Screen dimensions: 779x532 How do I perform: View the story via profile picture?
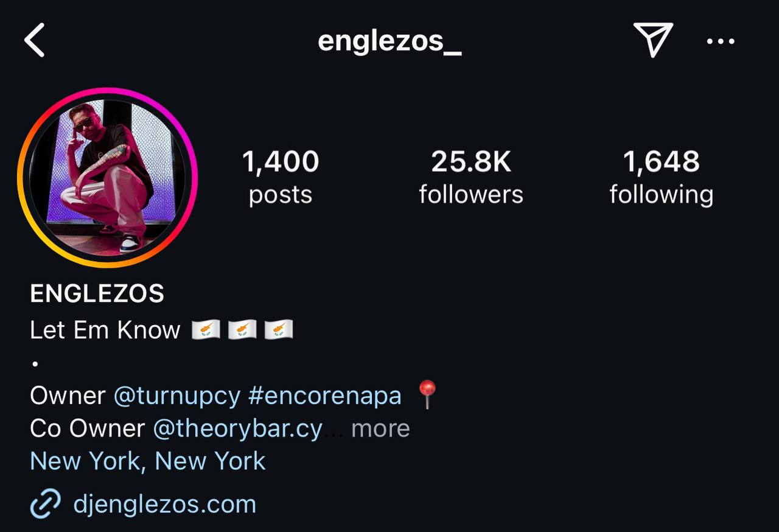[x=108, y=177]
